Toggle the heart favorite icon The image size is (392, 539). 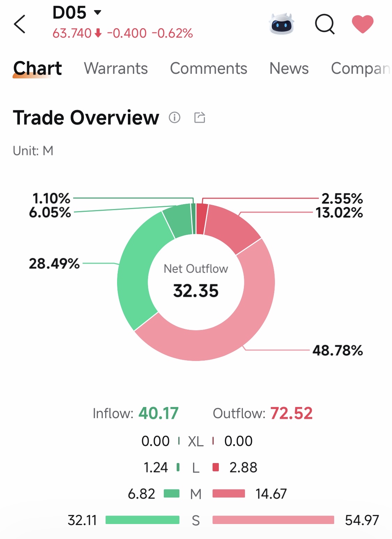(363, 24)
